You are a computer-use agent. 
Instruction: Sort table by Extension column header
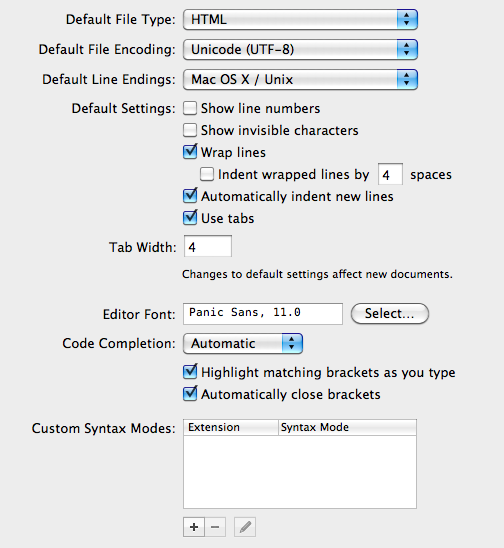231,427
